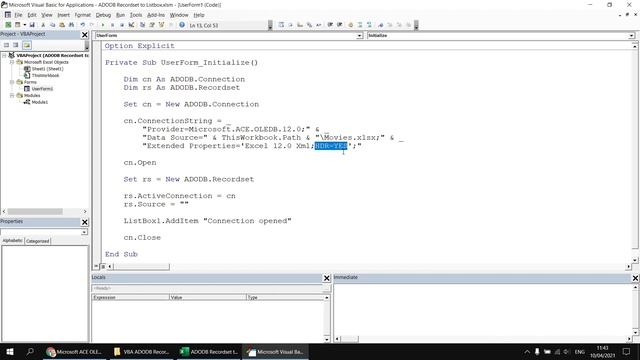
Task: Click the Find binoculars icon
Action: click(71, 25)
